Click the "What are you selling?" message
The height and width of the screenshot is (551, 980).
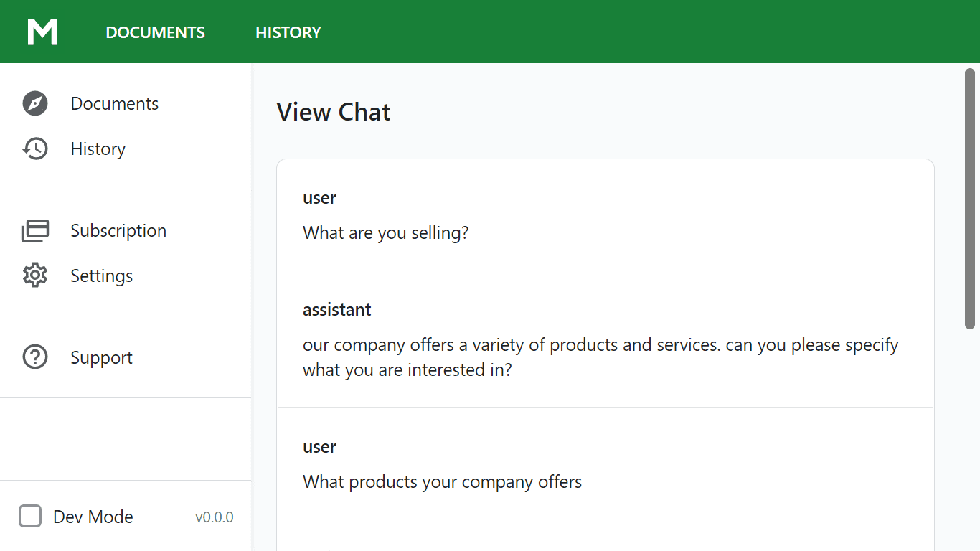385,232
